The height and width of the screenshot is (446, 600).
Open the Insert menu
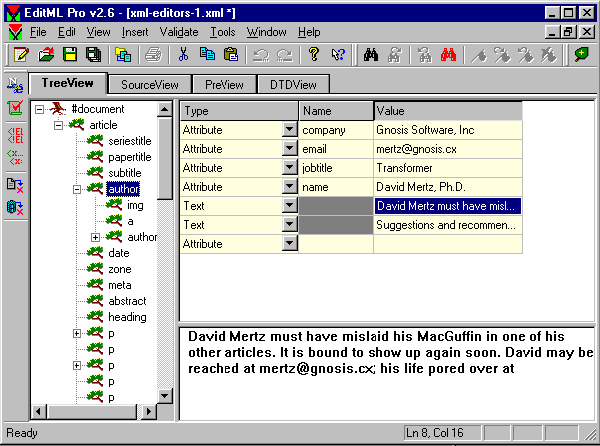pos(135,32)
